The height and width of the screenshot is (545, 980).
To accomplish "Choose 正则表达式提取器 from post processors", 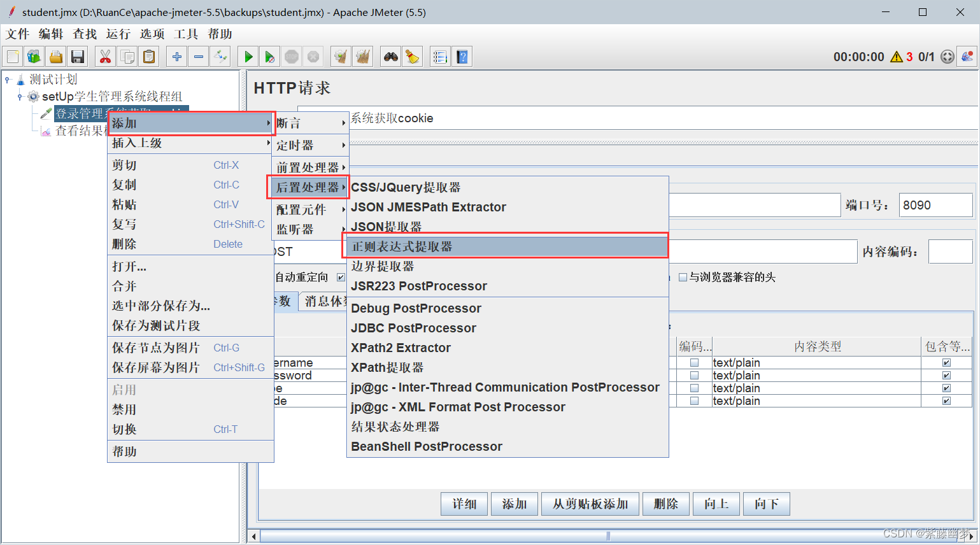I will pos(506,246).
